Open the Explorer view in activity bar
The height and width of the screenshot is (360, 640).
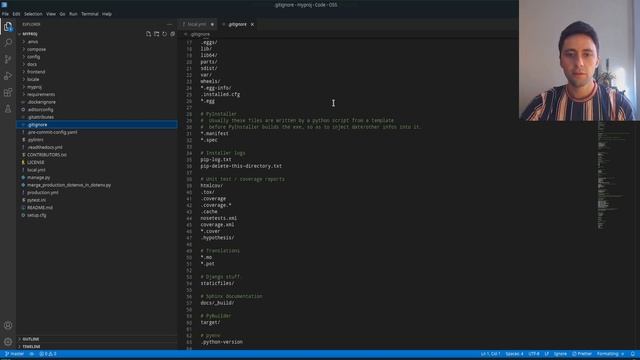tap(8, 27)
